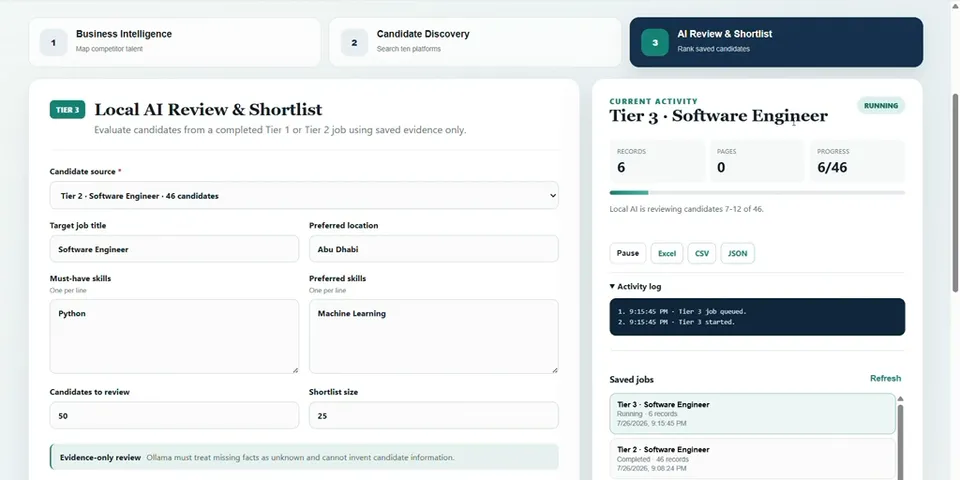Click the CURRENT ACTIVITY label
This screenshot has width=960, height=480.
[653, 102]
